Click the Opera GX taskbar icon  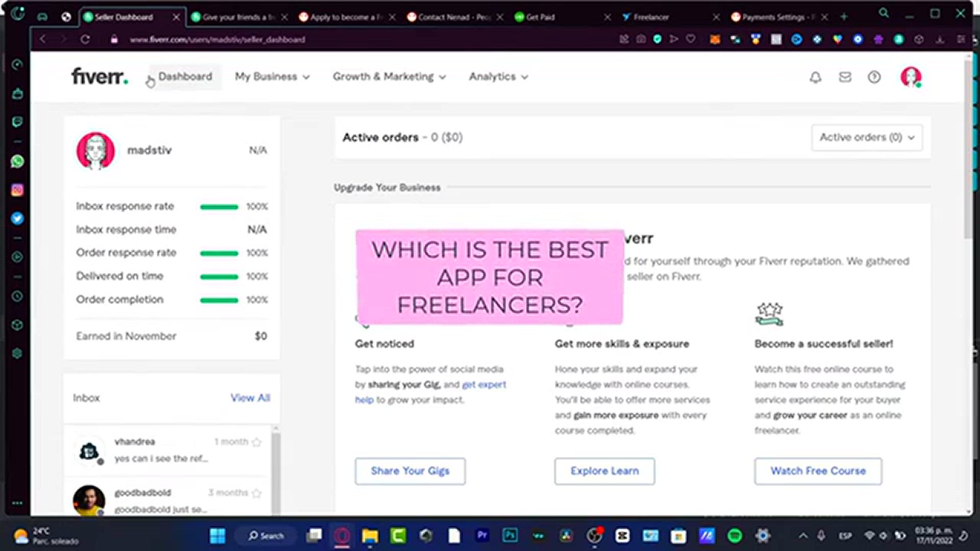click(x=342, y=536)
